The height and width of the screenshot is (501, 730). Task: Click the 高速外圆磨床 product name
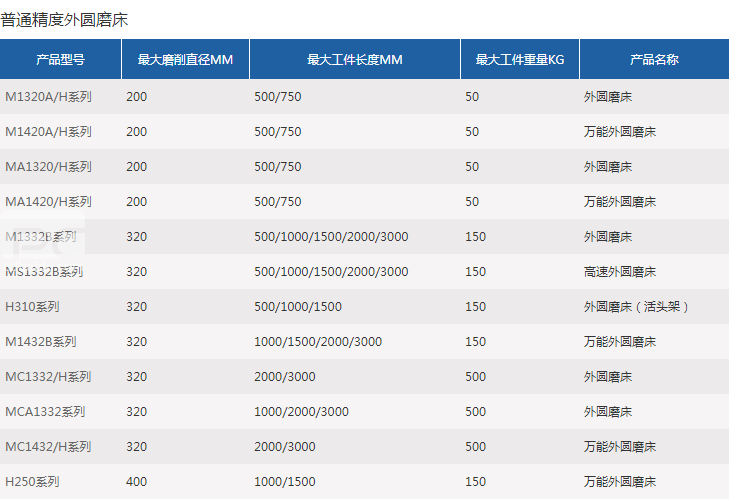(620, 272)
